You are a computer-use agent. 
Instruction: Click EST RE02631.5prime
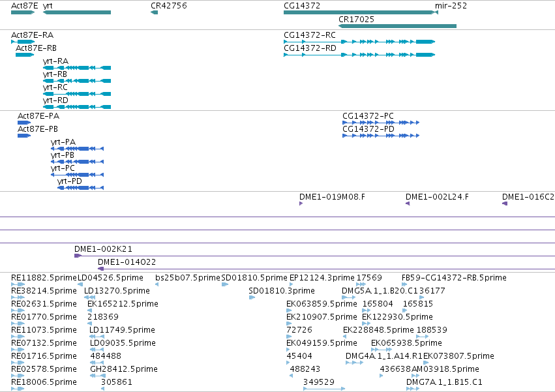pyautogui.click(x=18, y=310)
